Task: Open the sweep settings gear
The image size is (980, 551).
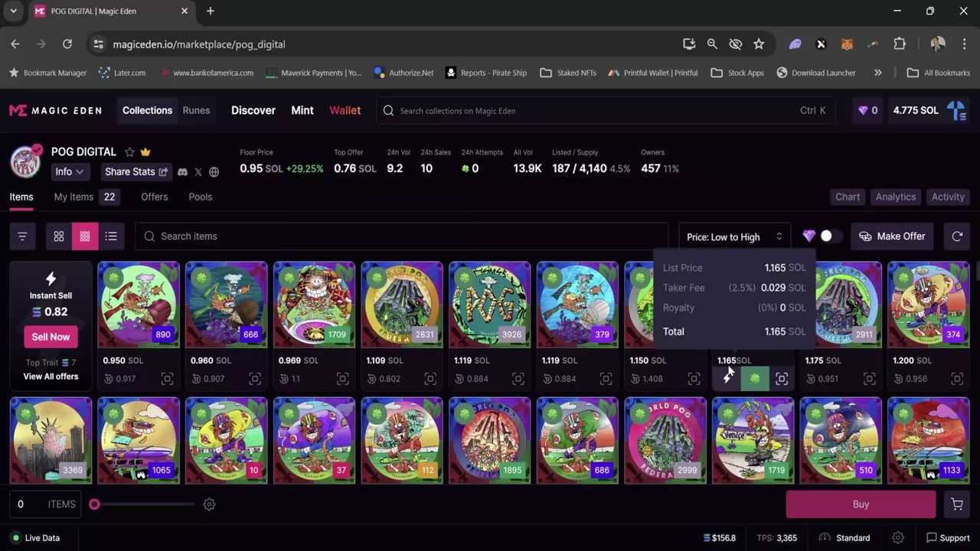Action: coord(209,504)
